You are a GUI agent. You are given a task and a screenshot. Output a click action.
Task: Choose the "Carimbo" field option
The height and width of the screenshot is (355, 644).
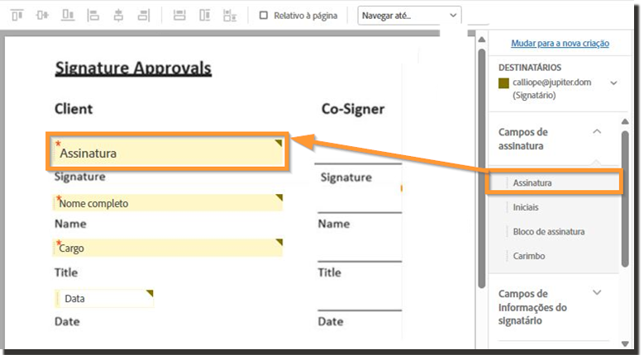[x=528, y=256]
